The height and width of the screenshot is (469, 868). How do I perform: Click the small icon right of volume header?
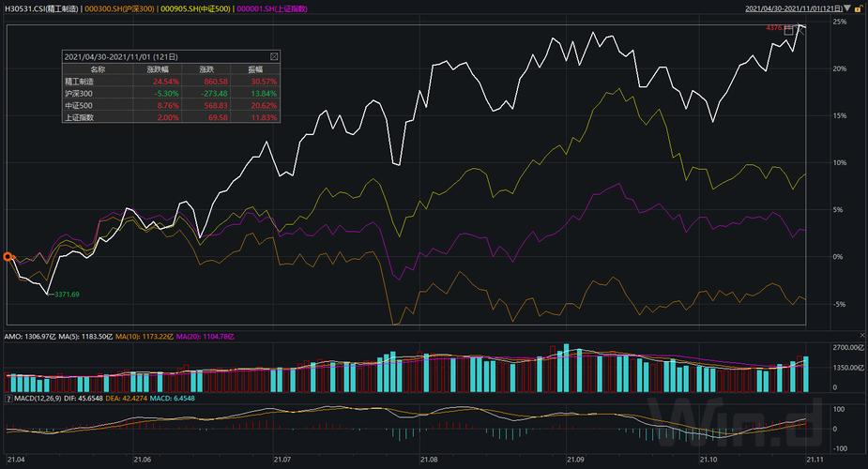(863, 335)
